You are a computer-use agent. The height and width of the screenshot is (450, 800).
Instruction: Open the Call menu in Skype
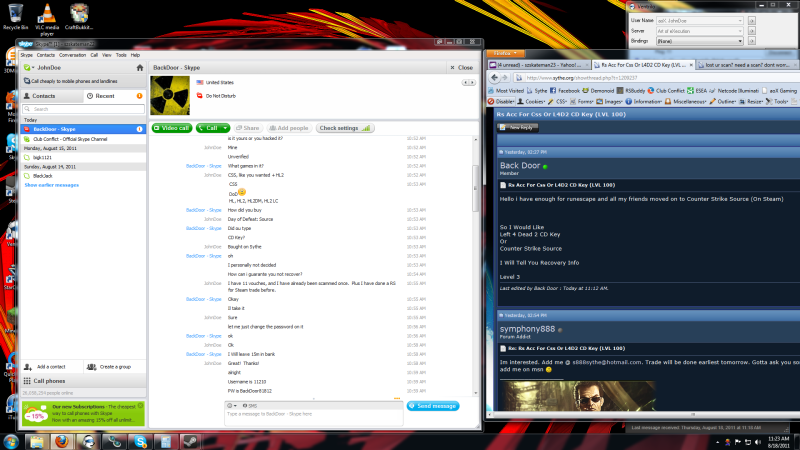coord(94,55)
